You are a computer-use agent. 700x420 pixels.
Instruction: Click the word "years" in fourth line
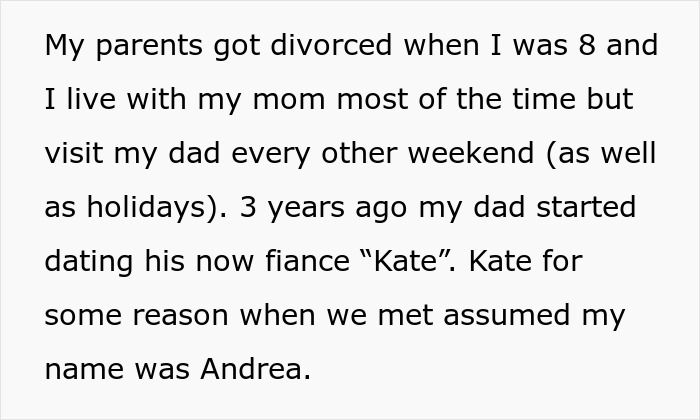pyautogui.click(x=306, y=209)
